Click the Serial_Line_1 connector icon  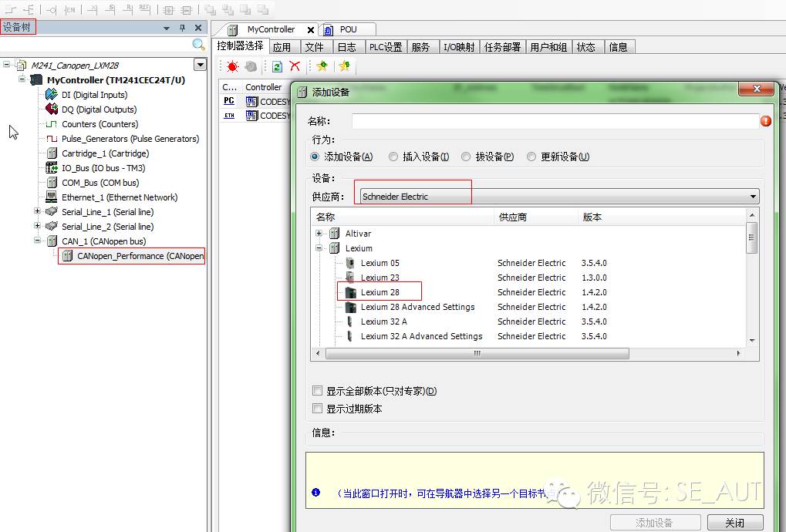pyautogui.click(x=51, y=211)
